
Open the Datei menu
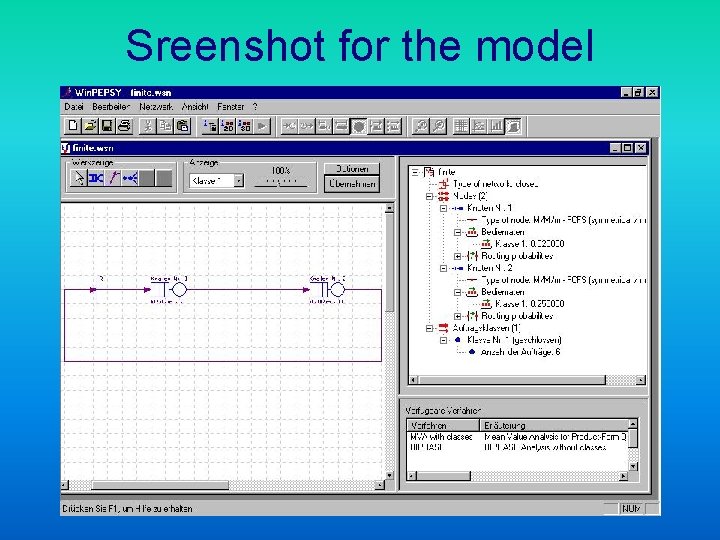(x=74, y=107)
